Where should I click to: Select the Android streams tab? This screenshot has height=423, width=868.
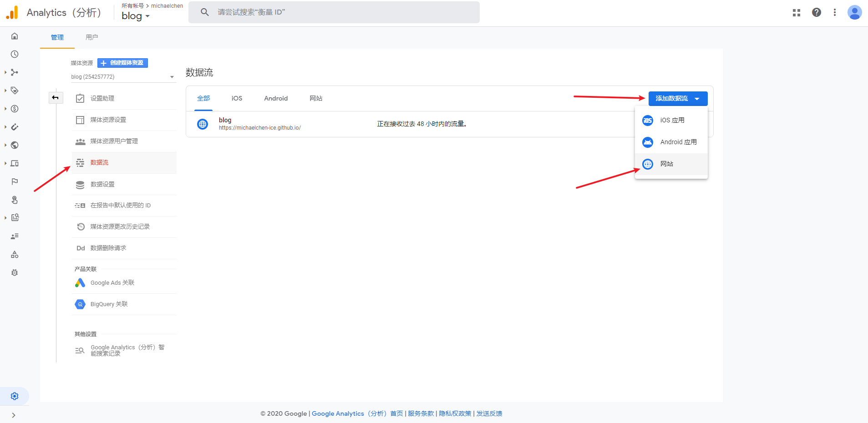tap(276, 98)
